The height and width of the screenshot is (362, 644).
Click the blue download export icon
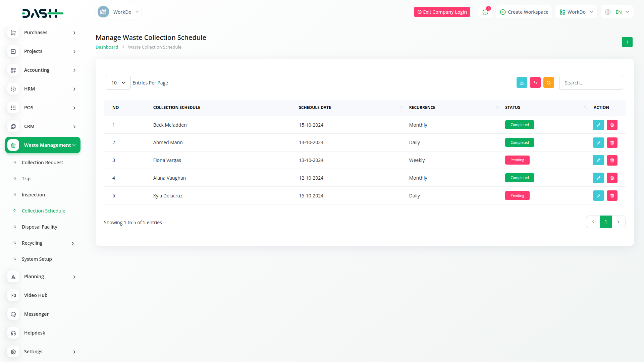522,83
